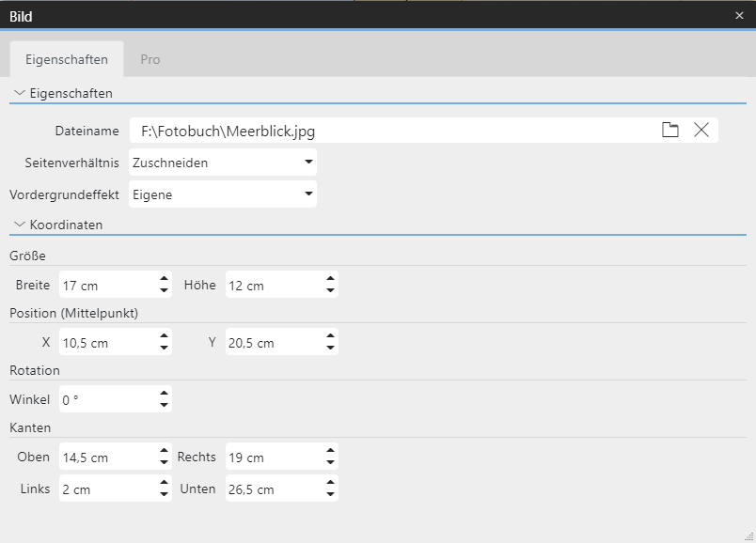Increase the Breite value with up arrow

tap(165, 279)
